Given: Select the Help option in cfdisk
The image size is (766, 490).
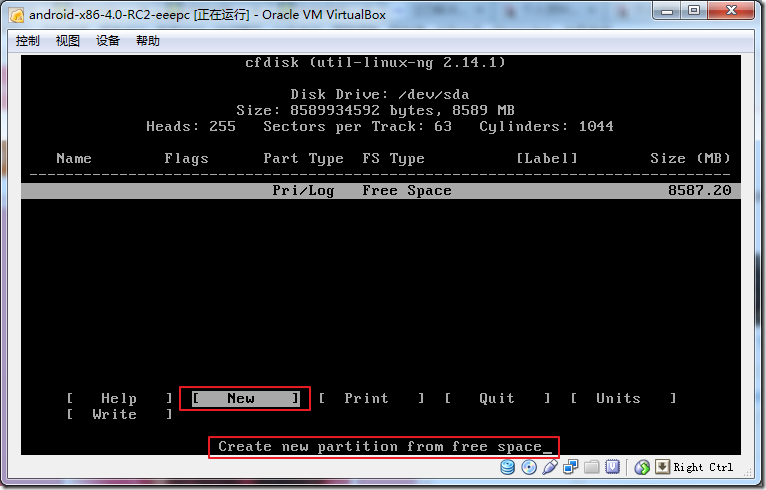Looking at the screenshot, I should point(119,398).
